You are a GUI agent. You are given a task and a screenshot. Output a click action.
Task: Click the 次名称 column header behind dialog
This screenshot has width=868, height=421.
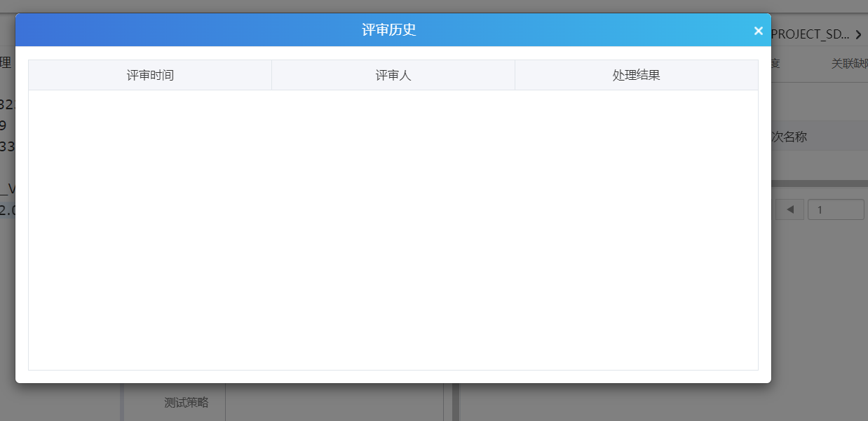[x=789, y=137]
